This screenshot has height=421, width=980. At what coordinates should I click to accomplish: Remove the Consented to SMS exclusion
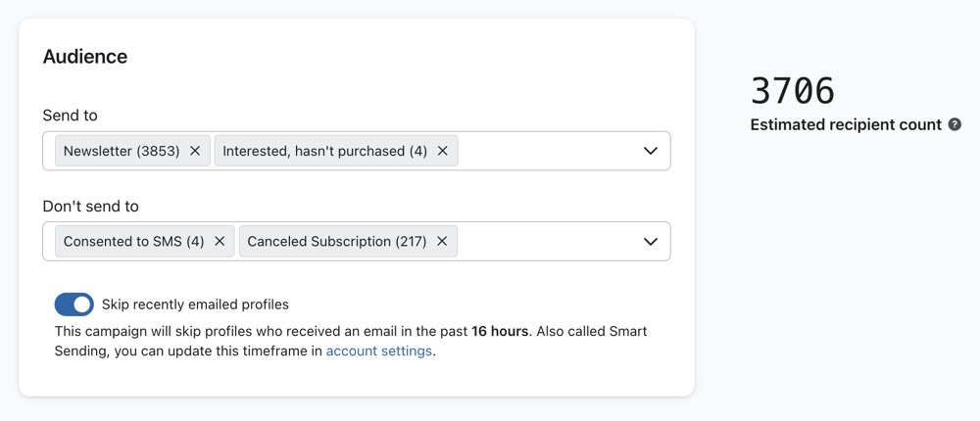220,241
